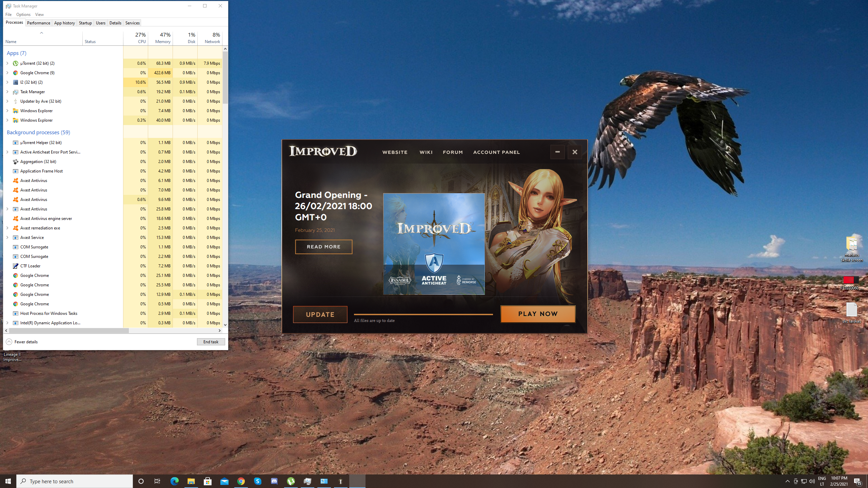The width and height of the screenshot is (868, 488).
Task: Click the Active Anticheat banner image
Action: [434, 244]
